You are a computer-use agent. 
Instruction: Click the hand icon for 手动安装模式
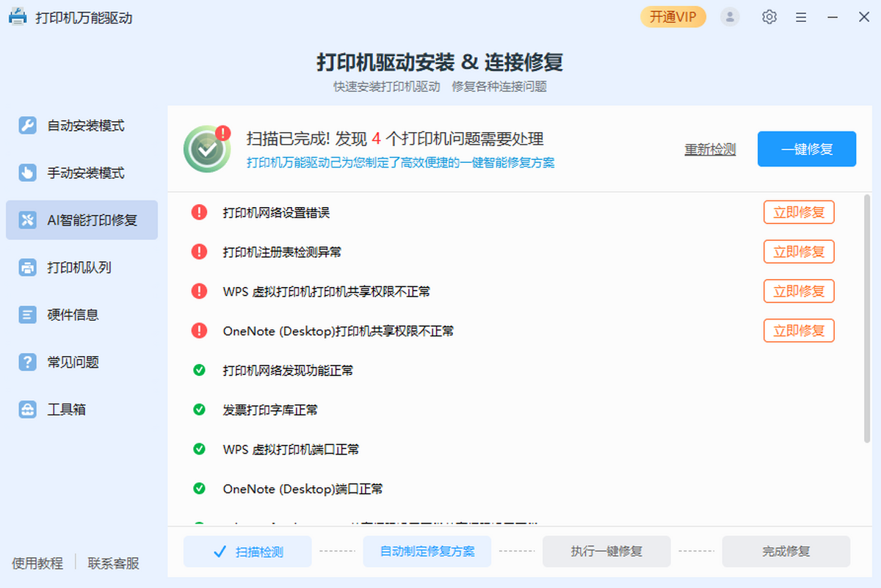27,173
